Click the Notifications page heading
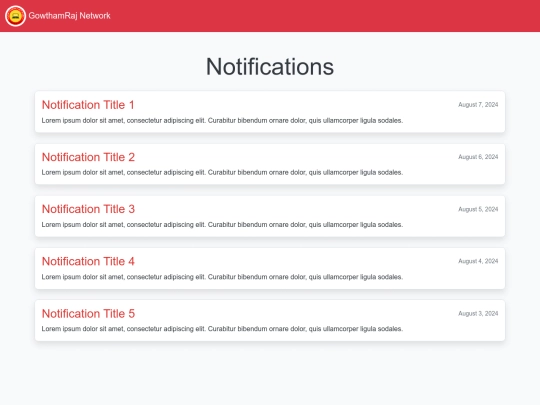540x405 pixels. (x=270, y=66)
